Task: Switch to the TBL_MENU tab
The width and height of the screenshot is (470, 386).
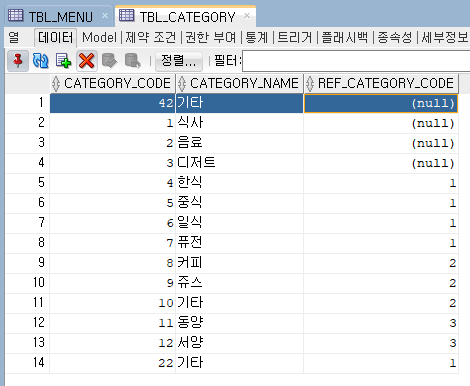Action: pyautogui.click(x=59, y=16)
